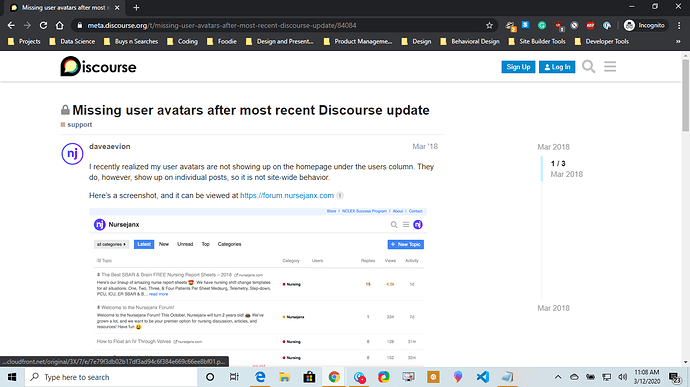This screenshot has height=387, width=690.
Task: Go forward using browser forward arrow
Action: [x=27, y=26]
